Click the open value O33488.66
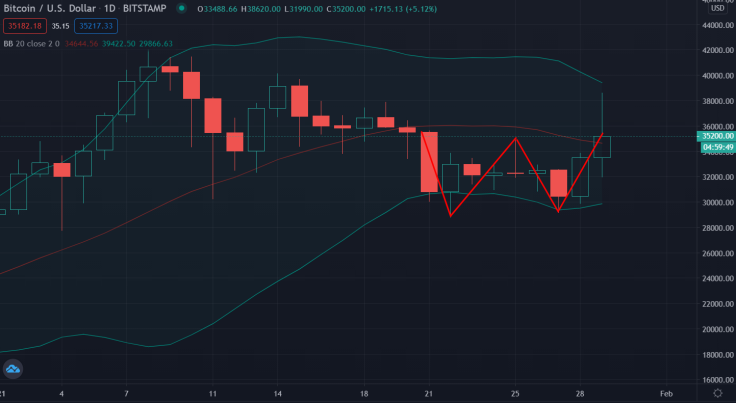The width and height of the screenshot is (736, 403). tap(217, 9)
